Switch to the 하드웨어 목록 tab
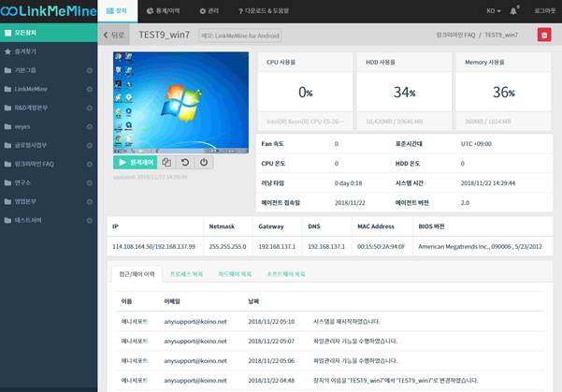562x392 pixels. coord(235,274)
